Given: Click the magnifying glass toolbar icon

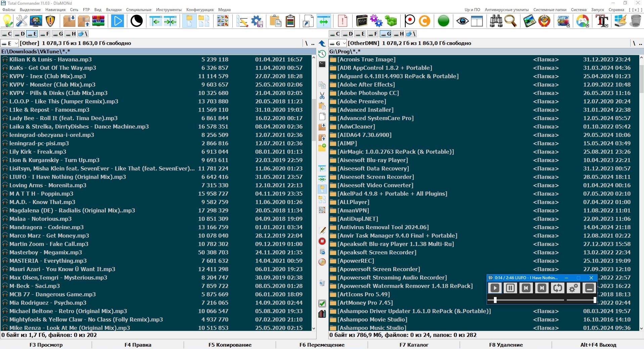Looking at the screenshot, I should (510, 21).
